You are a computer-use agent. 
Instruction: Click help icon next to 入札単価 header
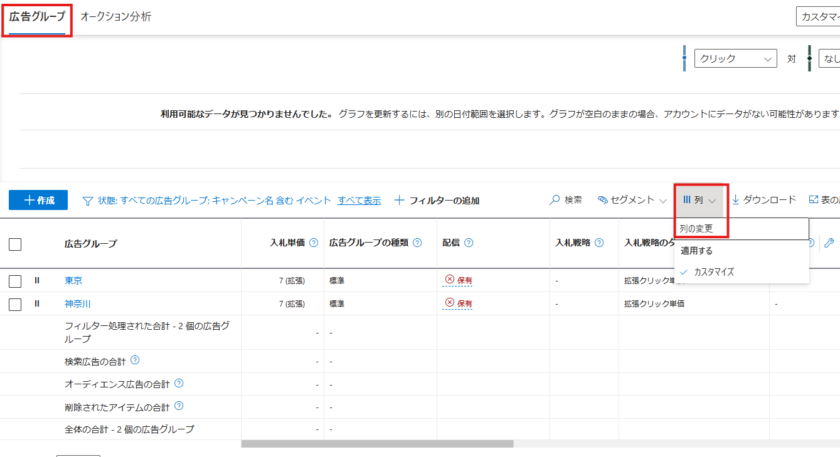pos(314,243)
